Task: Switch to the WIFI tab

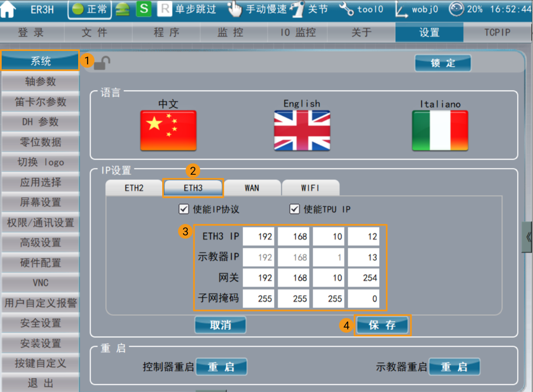Action: click(310, 188)
